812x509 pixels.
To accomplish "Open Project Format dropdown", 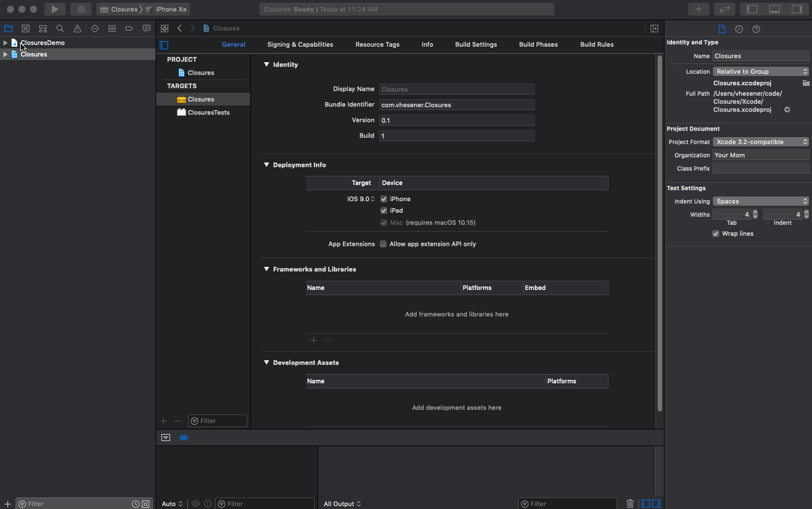I will pyautogui.click(x=761, y=142).
